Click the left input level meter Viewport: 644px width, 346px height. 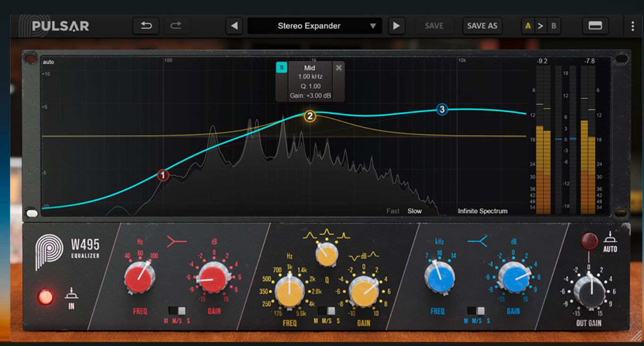pyautogui.click(x=544, y=140)
